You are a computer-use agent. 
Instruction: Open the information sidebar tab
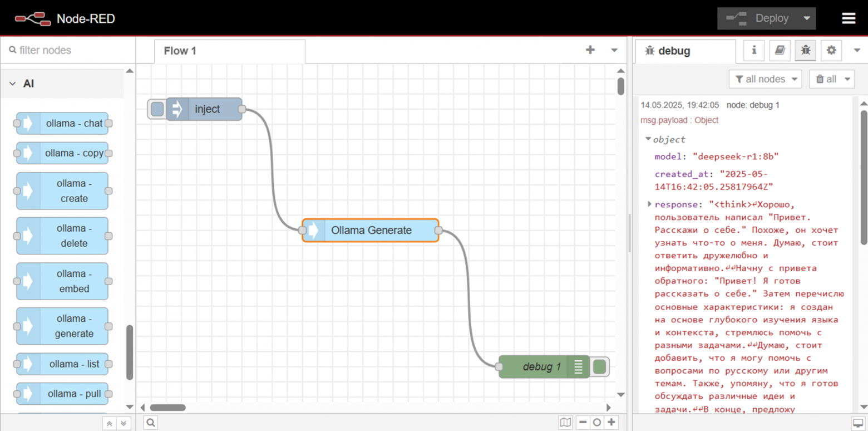tap(754, 50)
